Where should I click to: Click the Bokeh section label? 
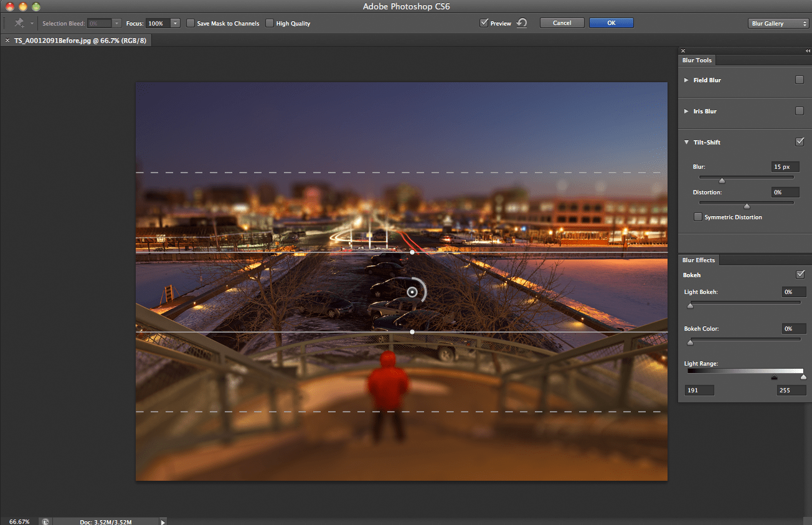pyautogui.click(x=692, y=275)
